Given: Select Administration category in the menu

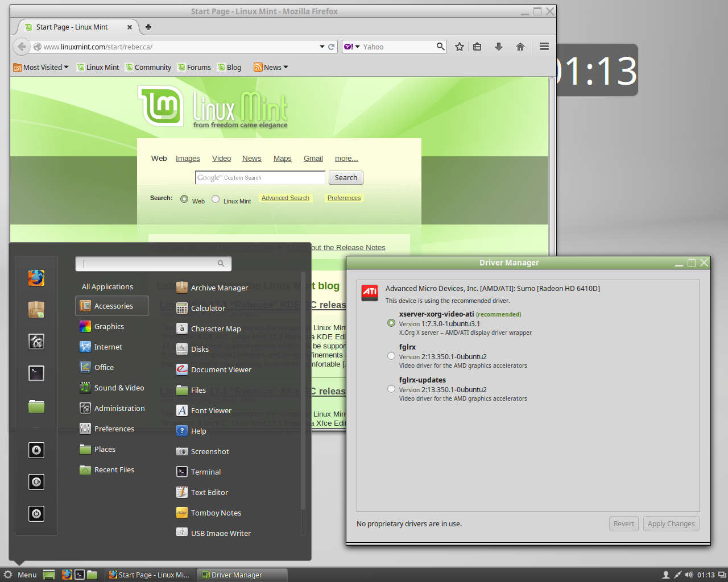Looking at the screenshot, I should [x=112, y=408].
